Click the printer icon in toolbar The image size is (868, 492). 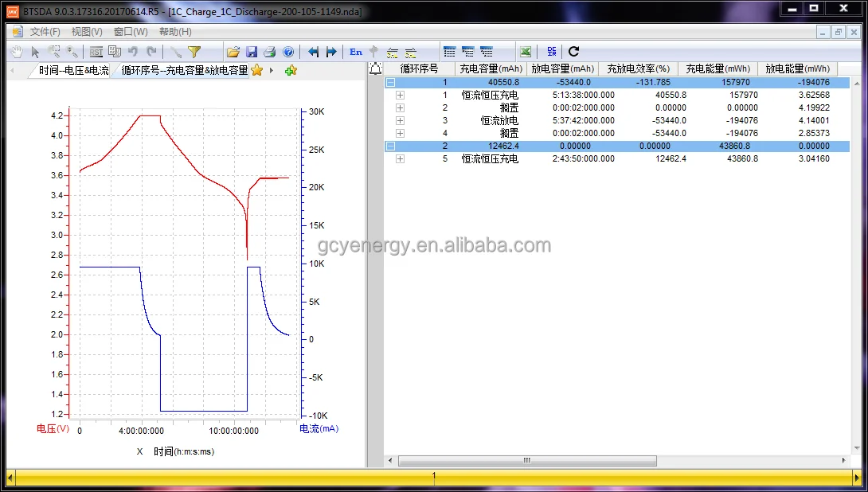pyautogui.click(x=270, y=52)
